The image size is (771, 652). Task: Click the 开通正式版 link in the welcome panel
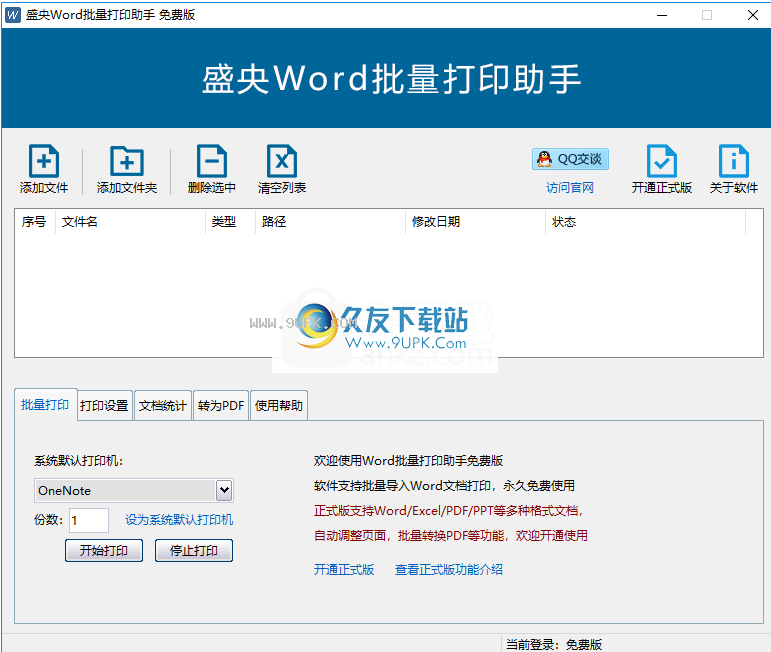click(344, 569)
